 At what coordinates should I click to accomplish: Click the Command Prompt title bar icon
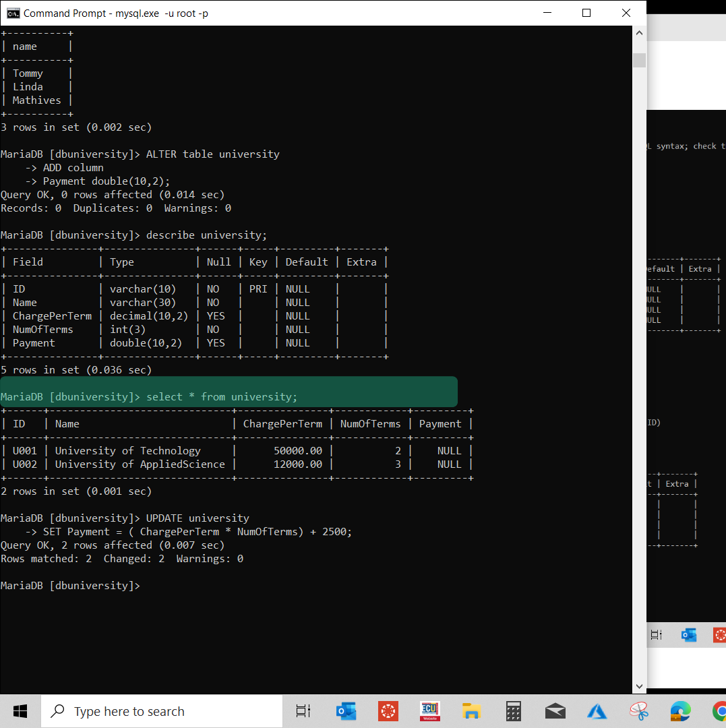[x=13, y=12]
